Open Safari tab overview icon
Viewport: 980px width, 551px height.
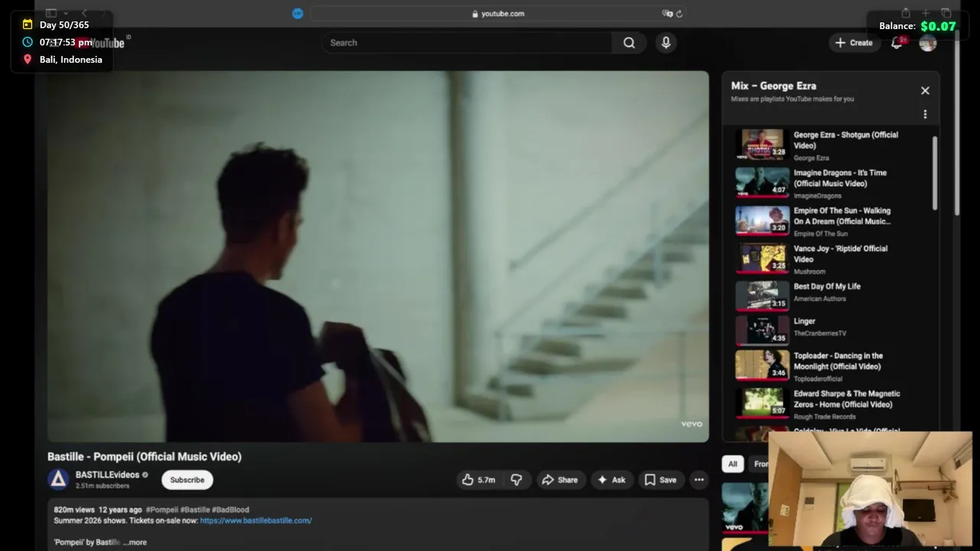(946, 13)
